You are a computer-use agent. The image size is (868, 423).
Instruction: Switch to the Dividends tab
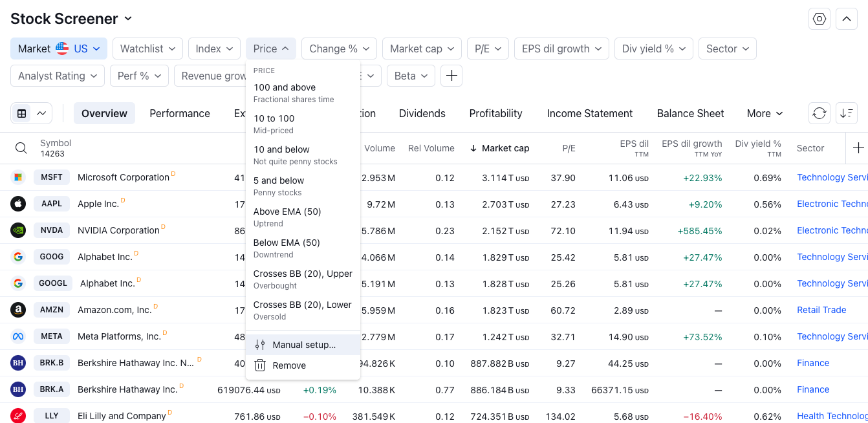422,113
